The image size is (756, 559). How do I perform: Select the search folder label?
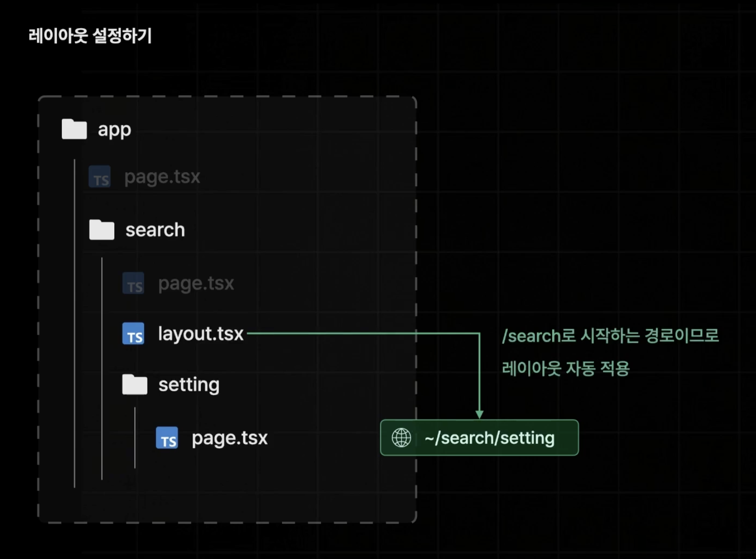155,230
